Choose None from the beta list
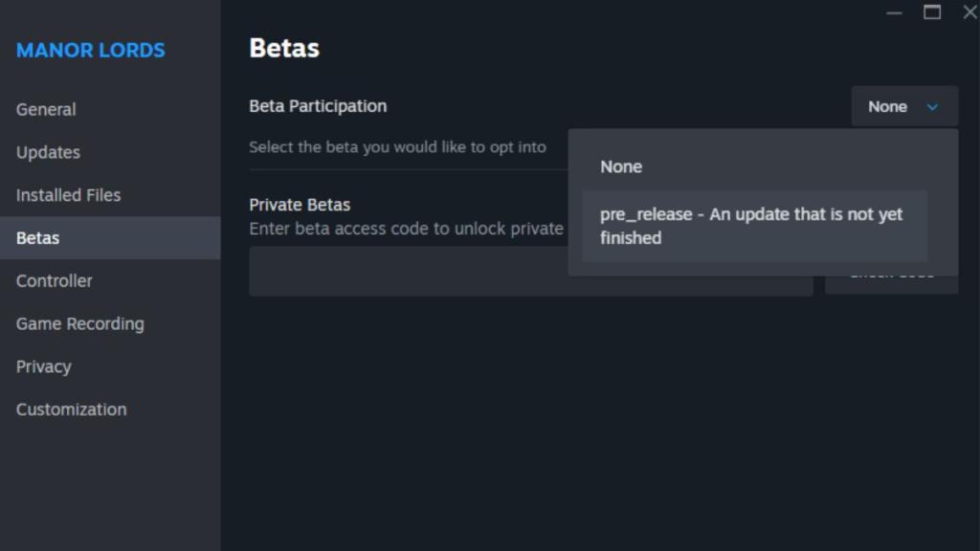The image size is (980, 551). pyautogui.click(x=621, y=166)
